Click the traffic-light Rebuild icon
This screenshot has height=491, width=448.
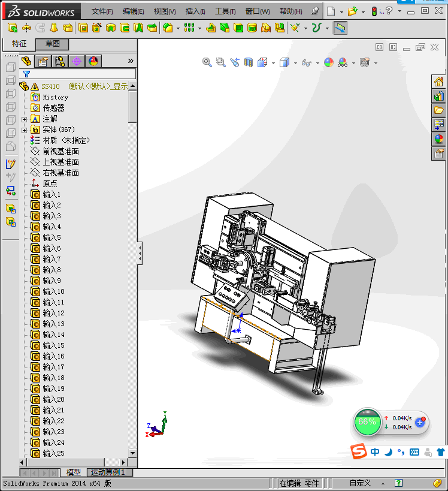(374, 11)
